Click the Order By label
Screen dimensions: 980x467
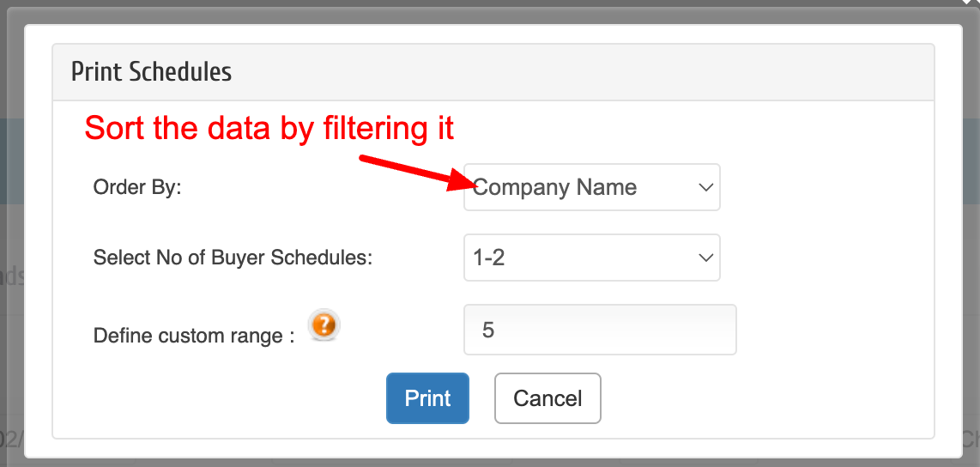coord(137,187)
